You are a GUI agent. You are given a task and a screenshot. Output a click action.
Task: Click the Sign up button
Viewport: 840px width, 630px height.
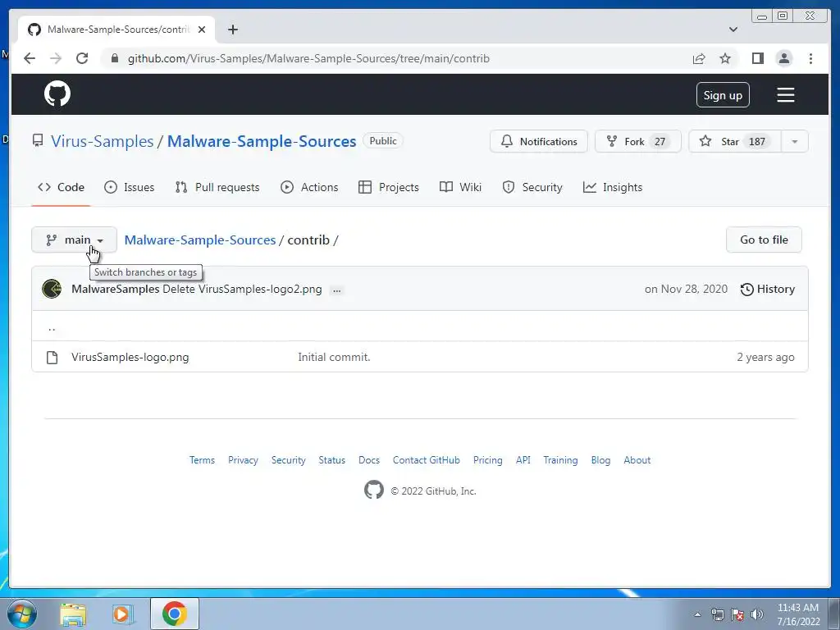pyautogui.click(x=723, y=95)
